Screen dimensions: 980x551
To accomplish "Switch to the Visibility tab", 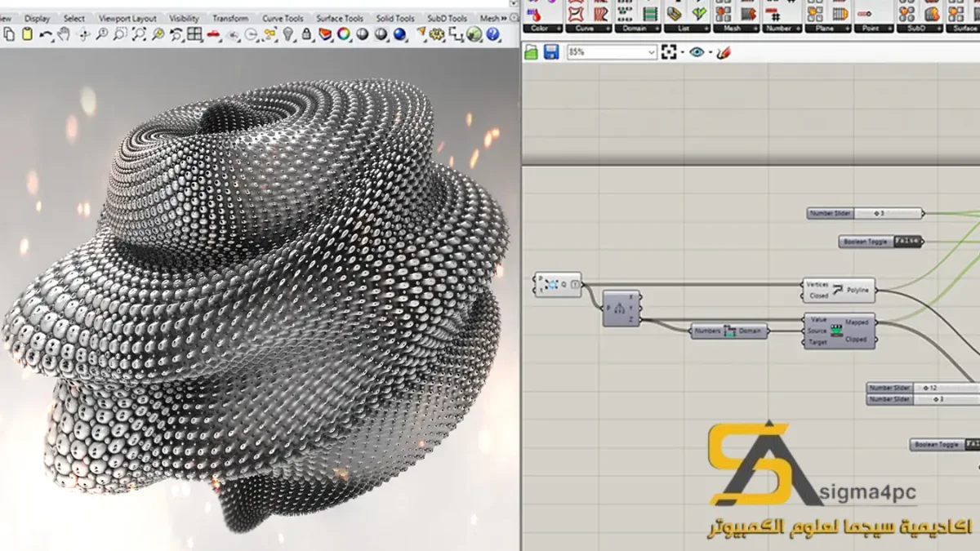I will tap(184, 18).
